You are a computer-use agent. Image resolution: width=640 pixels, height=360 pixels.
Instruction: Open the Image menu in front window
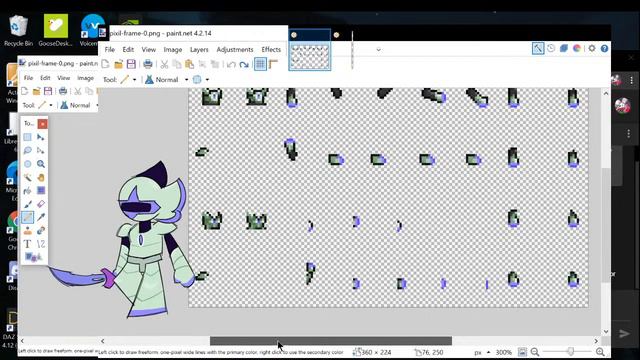pyautogui.click(x=173, y=49)
